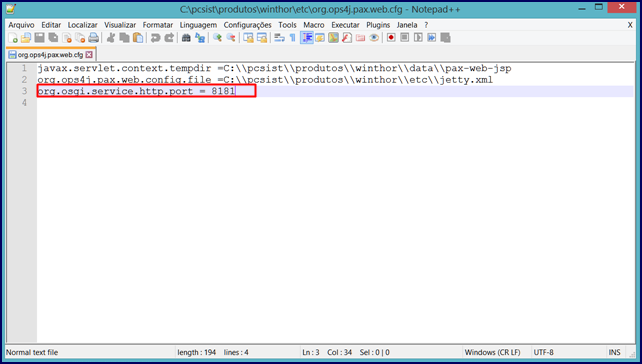Zoom out using the toolbar icon
Screen dimensions: 642x364
click(231, 38)
